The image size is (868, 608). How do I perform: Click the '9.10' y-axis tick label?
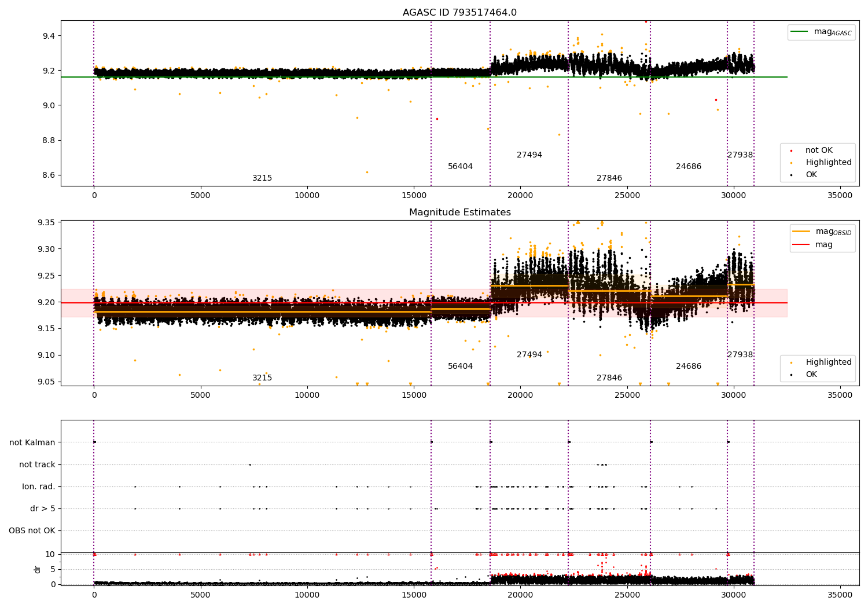[47, 356]
